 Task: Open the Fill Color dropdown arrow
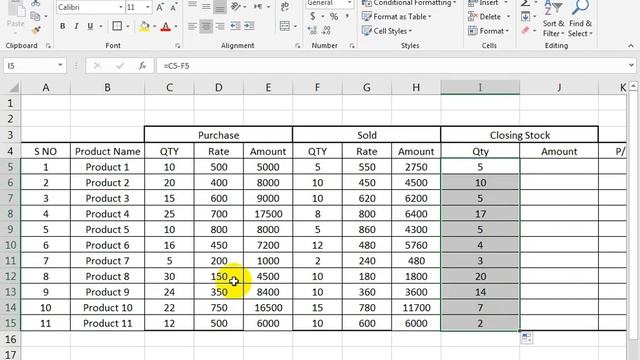tap(155, 27)
